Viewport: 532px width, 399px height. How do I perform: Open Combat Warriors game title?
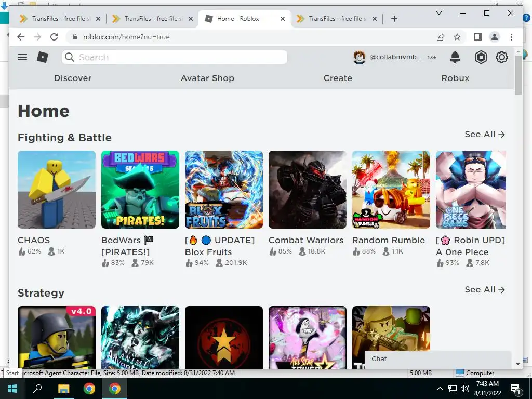pos(306,240)
